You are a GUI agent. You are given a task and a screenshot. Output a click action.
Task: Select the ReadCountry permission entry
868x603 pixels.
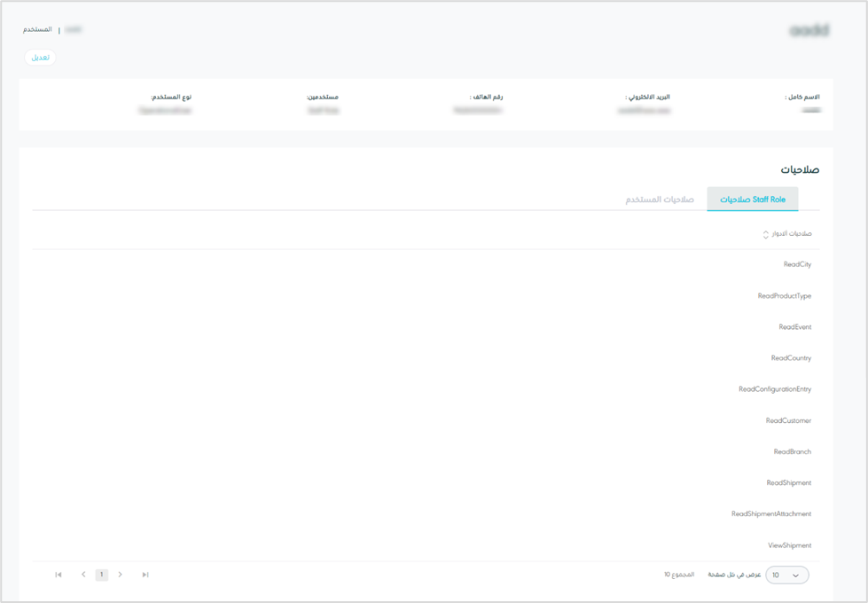point(791,358)
